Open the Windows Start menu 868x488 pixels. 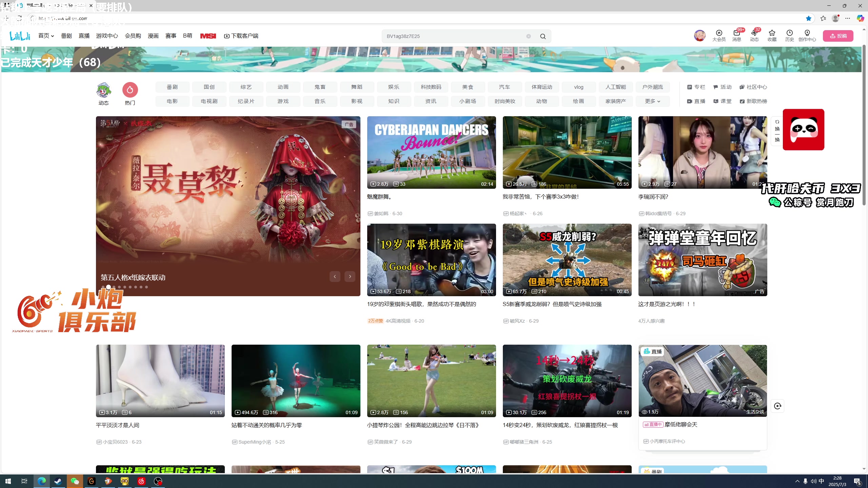click(x=8, y=481)
